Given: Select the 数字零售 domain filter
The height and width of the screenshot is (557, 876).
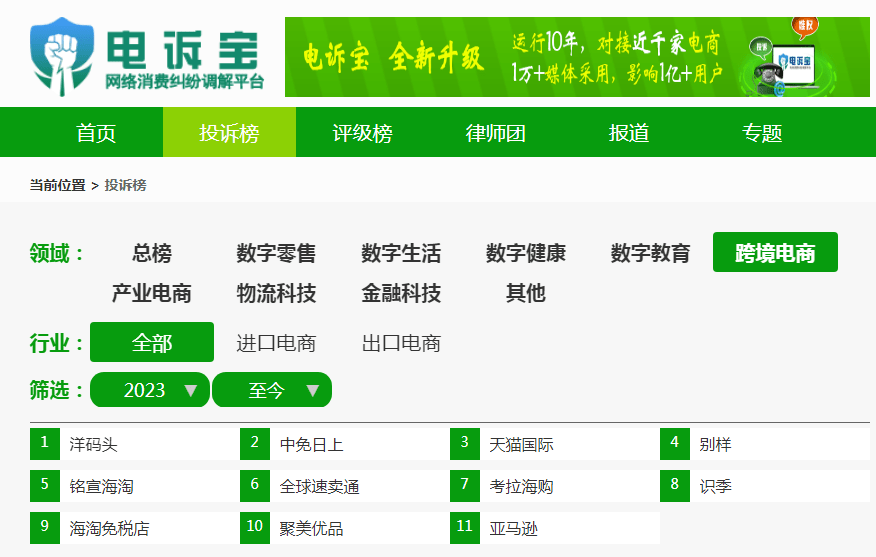Looking at the screenshot, I should point(276,253).
